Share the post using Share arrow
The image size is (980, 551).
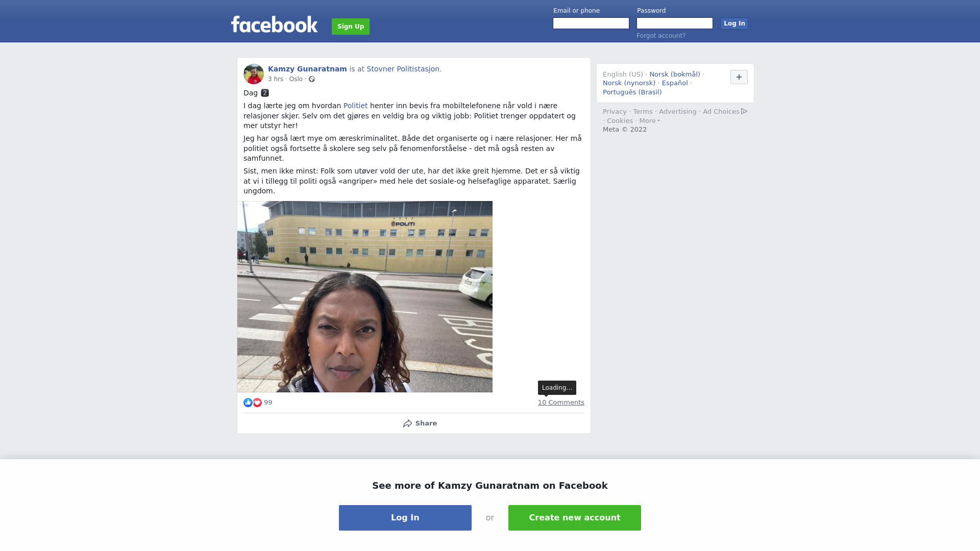click(420, 423)
